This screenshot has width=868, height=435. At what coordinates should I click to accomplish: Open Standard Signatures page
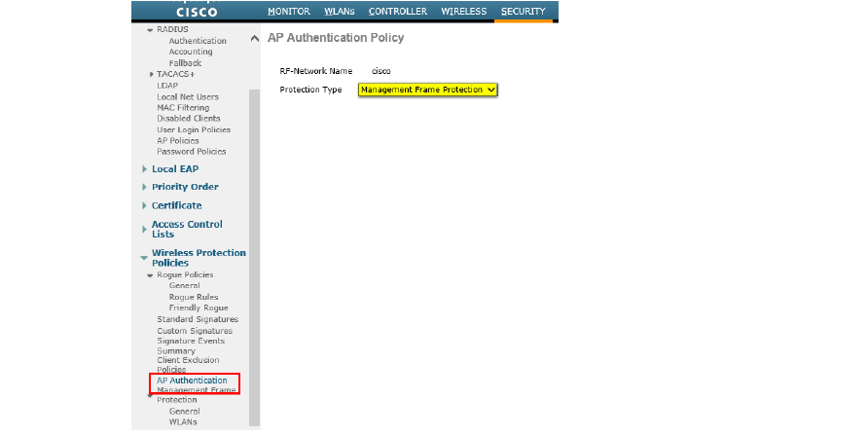point(198,319)
